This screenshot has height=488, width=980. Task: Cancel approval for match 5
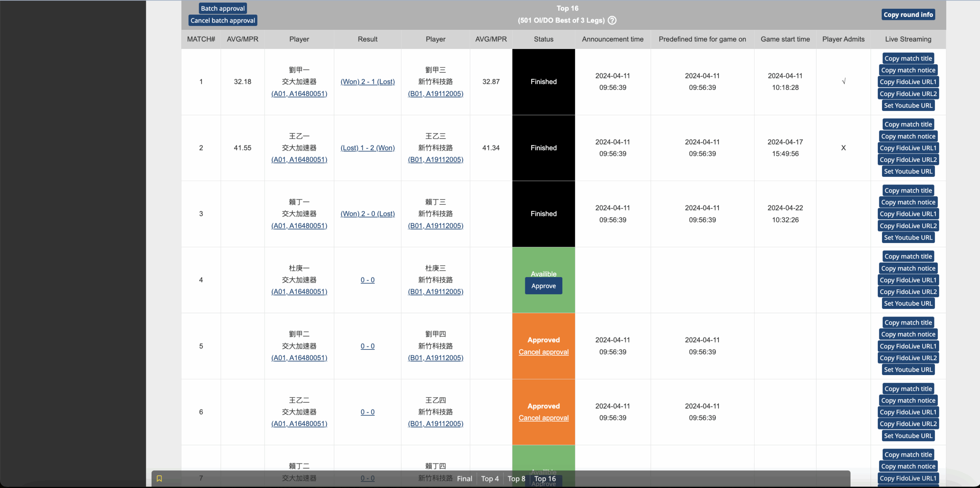coord(543,352)
